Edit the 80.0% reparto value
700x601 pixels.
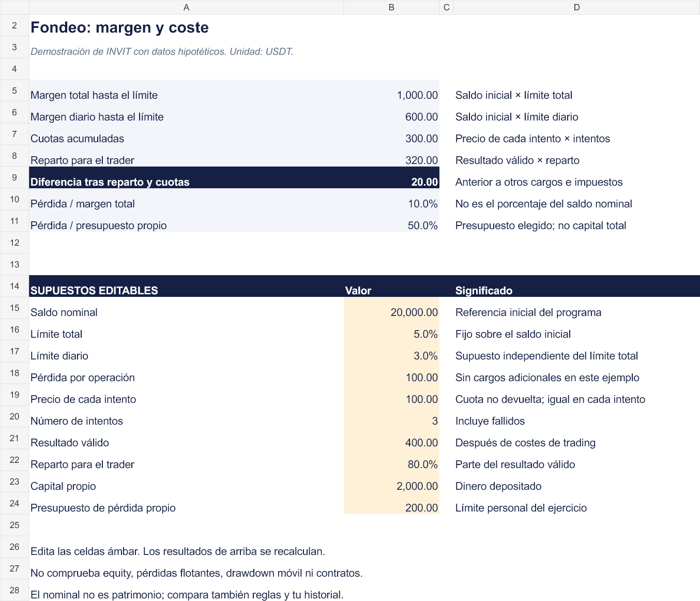tap(391, 460)
